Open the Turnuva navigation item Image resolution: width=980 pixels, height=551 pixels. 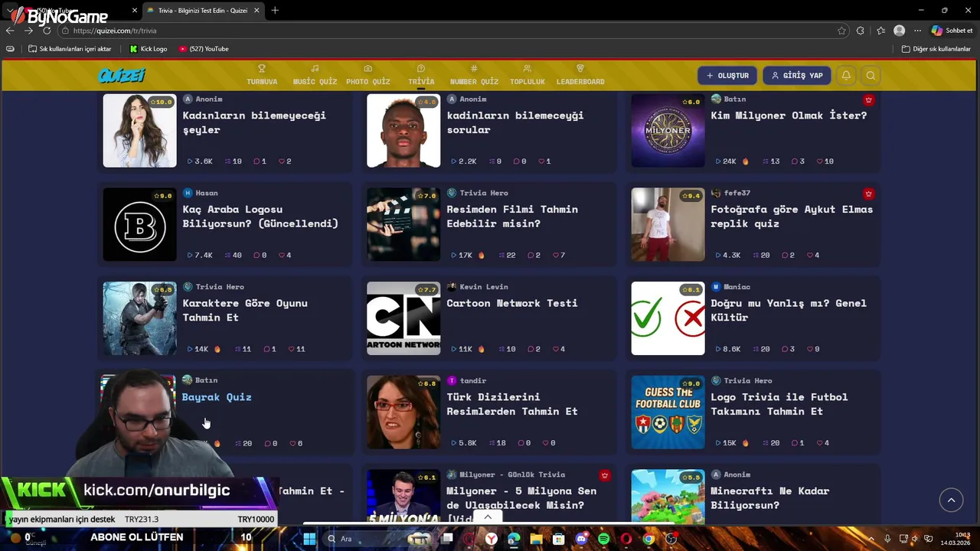[x=262, y=75]
